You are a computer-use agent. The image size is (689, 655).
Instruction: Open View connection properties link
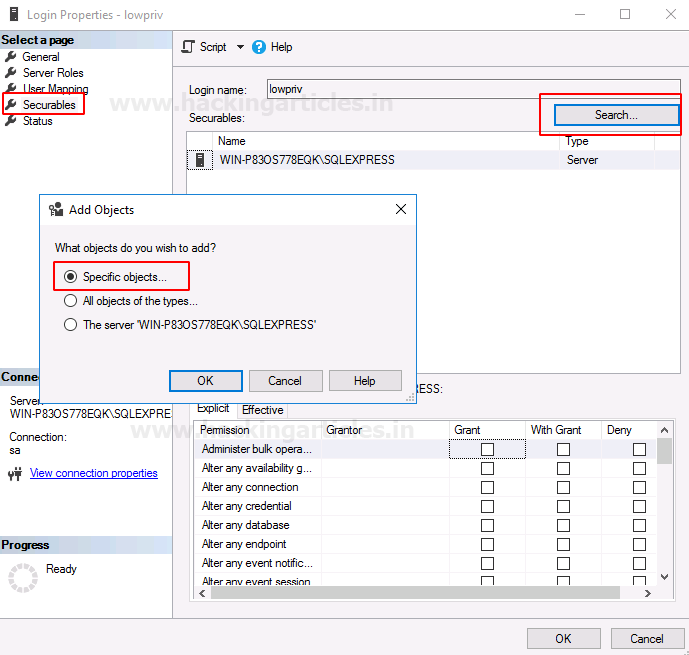coord(94,474)
